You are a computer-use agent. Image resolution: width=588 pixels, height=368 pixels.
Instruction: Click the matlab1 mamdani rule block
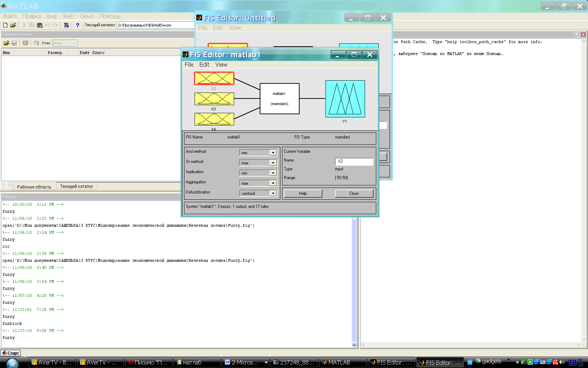pyautogui.click(x=279, y=98)
